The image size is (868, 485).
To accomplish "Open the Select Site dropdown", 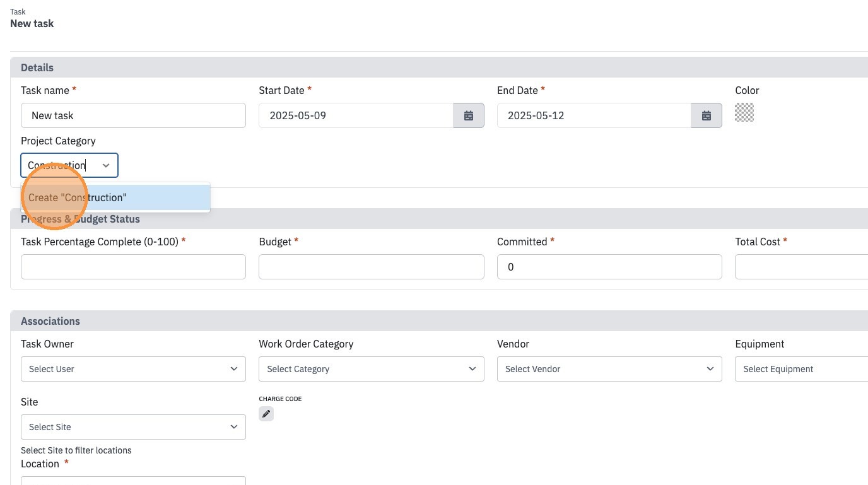I will pyautogui.click(x=133, y=427).
